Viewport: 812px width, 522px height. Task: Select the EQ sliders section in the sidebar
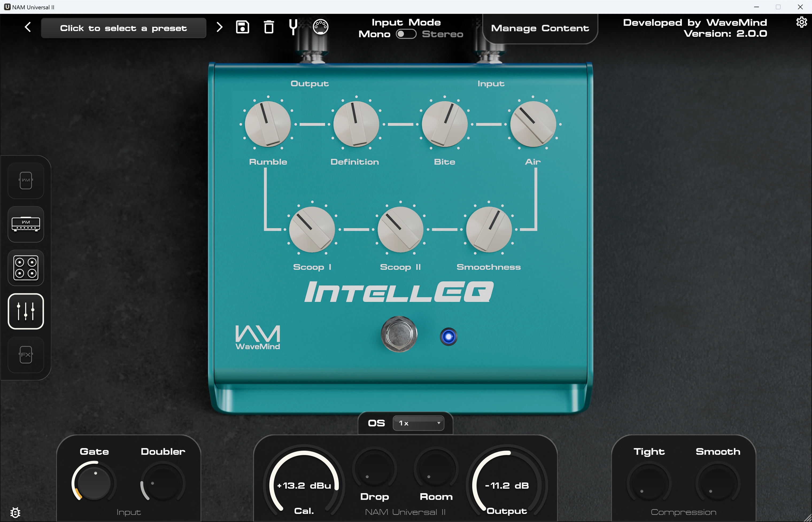click(26, 311)
